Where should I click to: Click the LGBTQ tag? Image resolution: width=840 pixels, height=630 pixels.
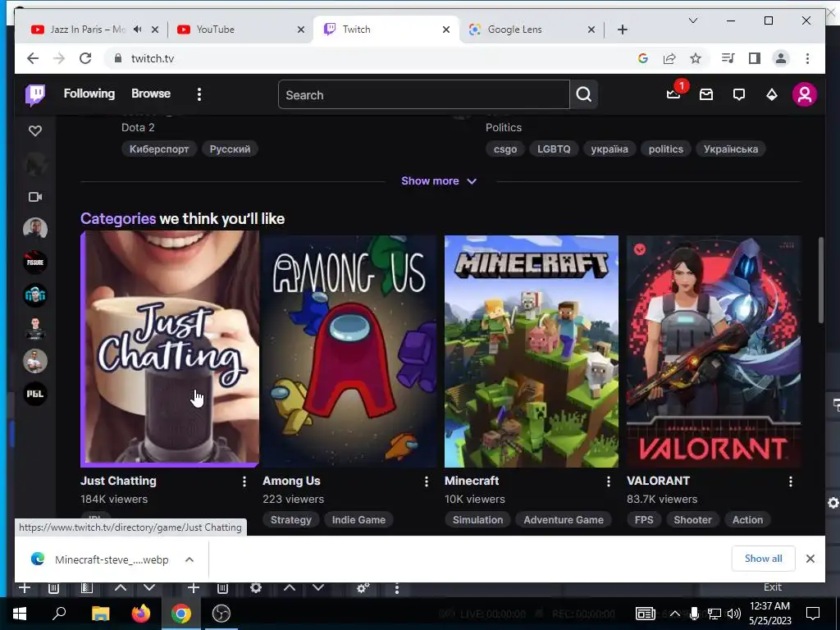tap(554, 149)
